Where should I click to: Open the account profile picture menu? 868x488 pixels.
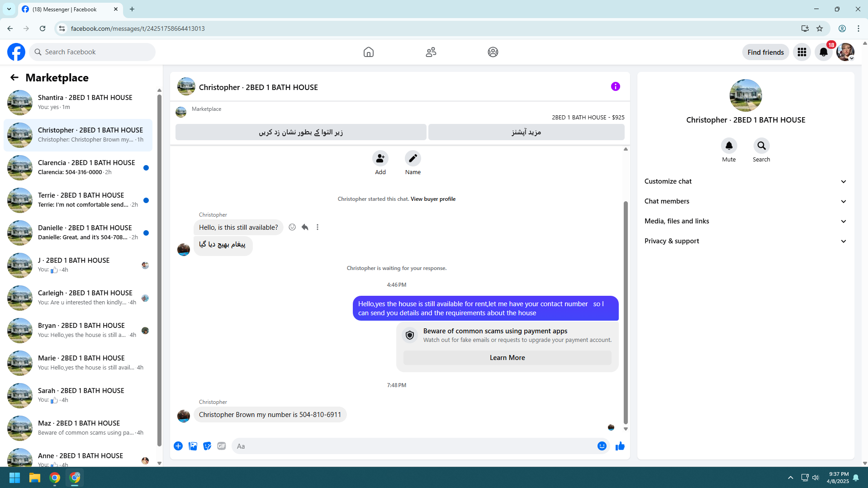[845, 52]
